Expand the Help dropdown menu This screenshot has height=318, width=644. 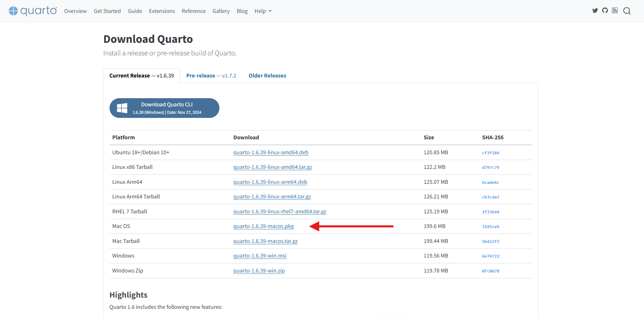coord(263,11)
